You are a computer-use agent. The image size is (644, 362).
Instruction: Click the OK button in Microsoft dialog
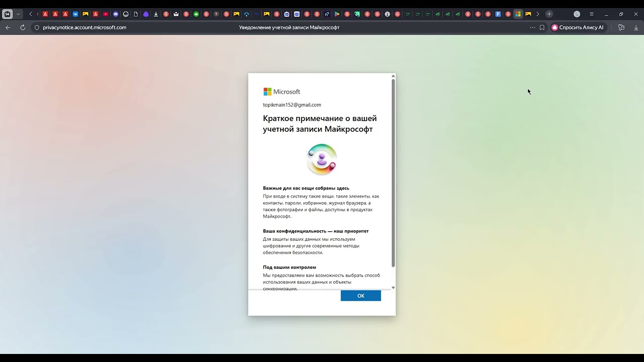(361, 296)
